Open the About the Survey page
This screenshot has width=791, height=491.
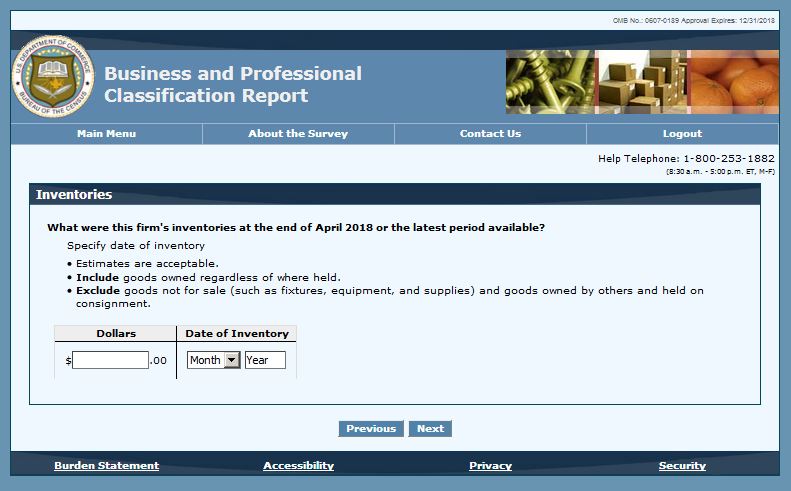(x=298, y=134)
